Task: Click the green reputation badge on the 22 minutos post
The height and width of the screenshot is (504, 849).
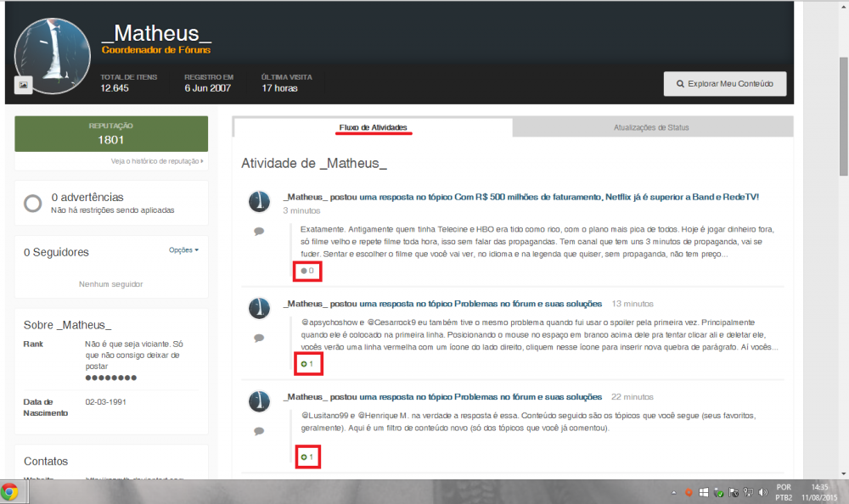Action: tap(307, 457)
